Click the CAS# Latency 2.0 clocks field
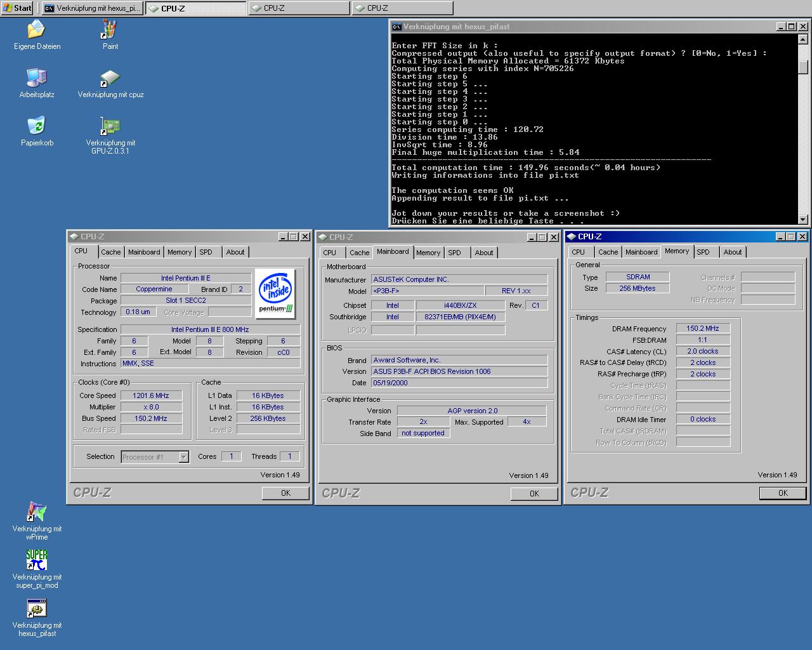Image resolution: width=812 pixels, height=650 pixels. pyautogui.click(x=703, y=351)
